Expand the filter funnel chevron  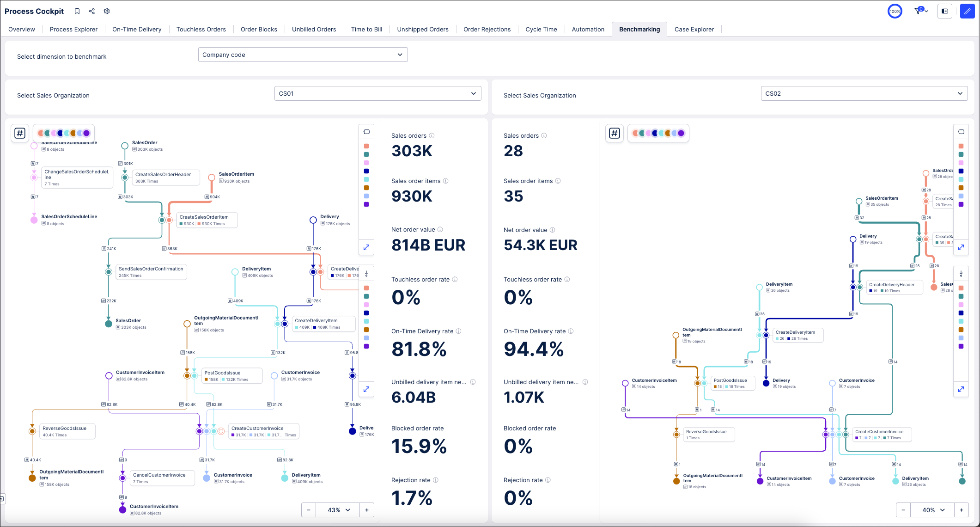[927, 11]
